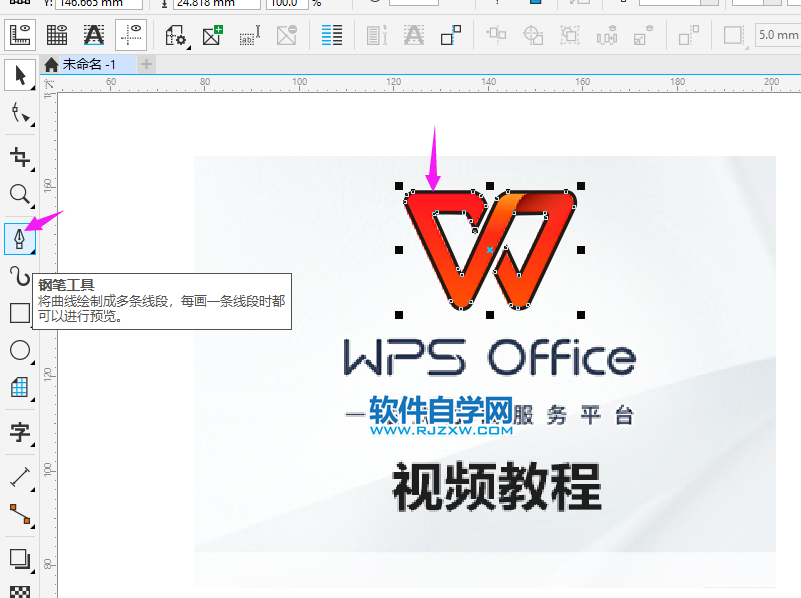The height and width of the screenshot is (598, 801).
Task: Expand Text tool flyout arrow
Action: point(33,445)
